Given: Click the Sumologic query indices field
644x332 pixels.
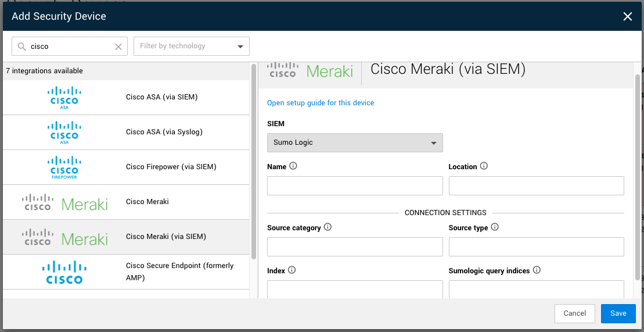Looking at the screenshot, I should tap(537, 289).
